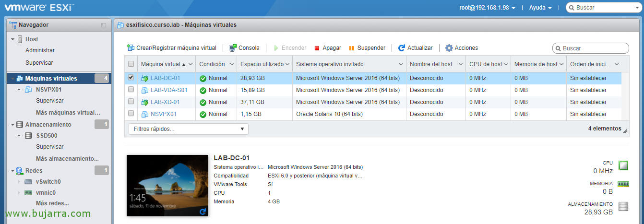This screenshot has height=224, width=644.
Task: Click the Memoria RAM icon in summary
Action: (623, 184)
